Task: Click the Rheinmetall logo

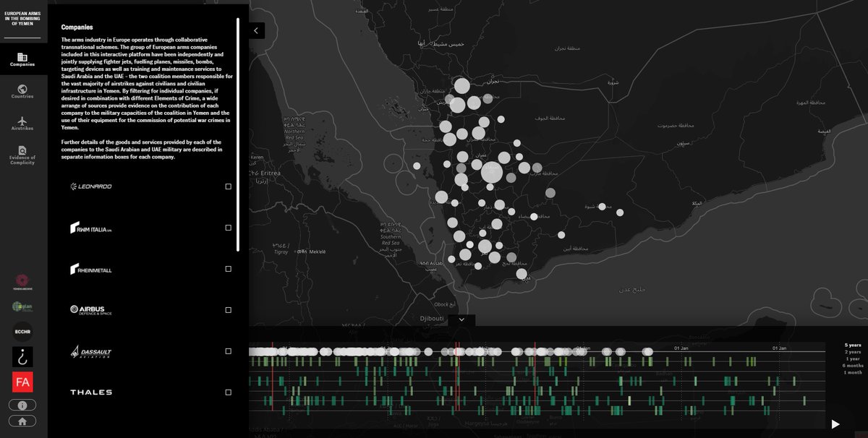Action: (91, 269)
